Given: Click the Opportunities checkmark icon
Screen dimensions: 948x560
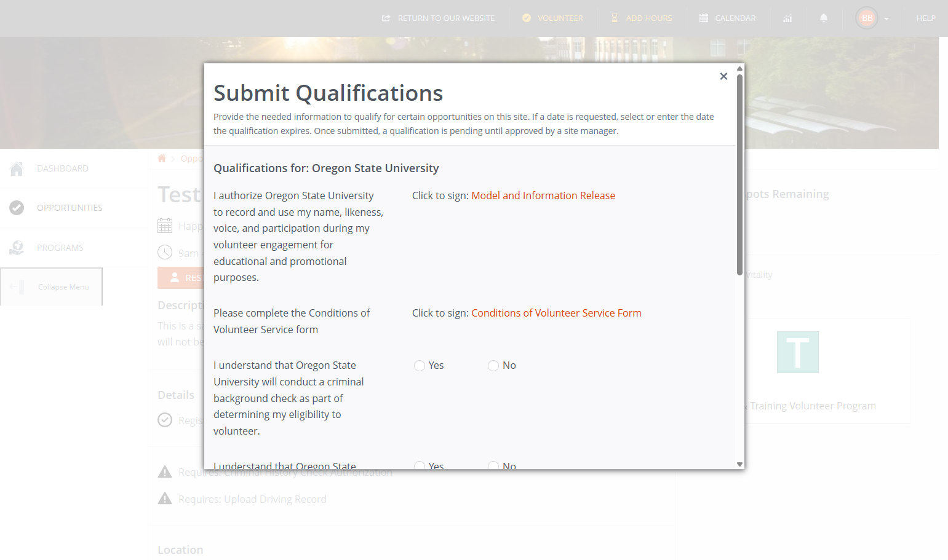Looking at the screenshot, I should pos(17,208).
